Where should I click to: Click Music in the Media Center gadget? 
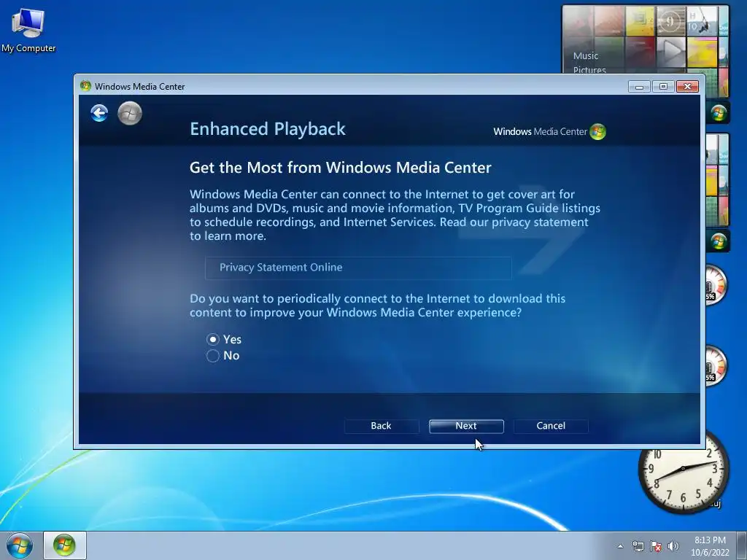pyautogui.click(x=586, y=55)
